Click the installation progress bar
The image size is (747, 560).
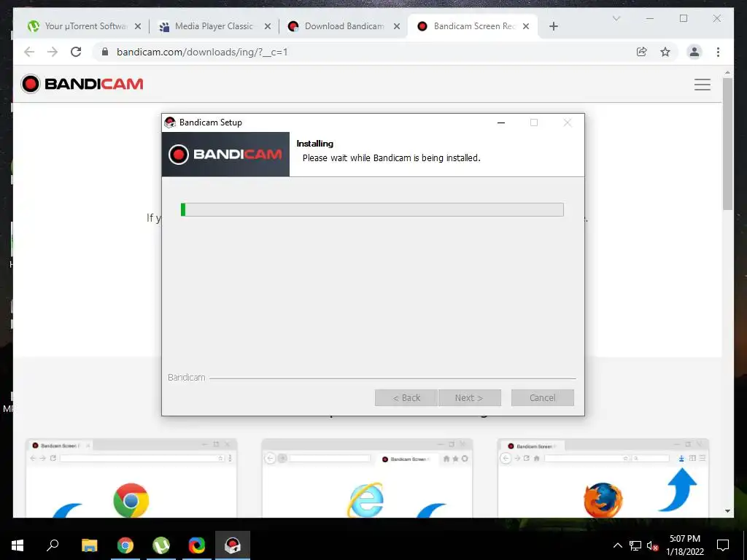coord(372,209)
